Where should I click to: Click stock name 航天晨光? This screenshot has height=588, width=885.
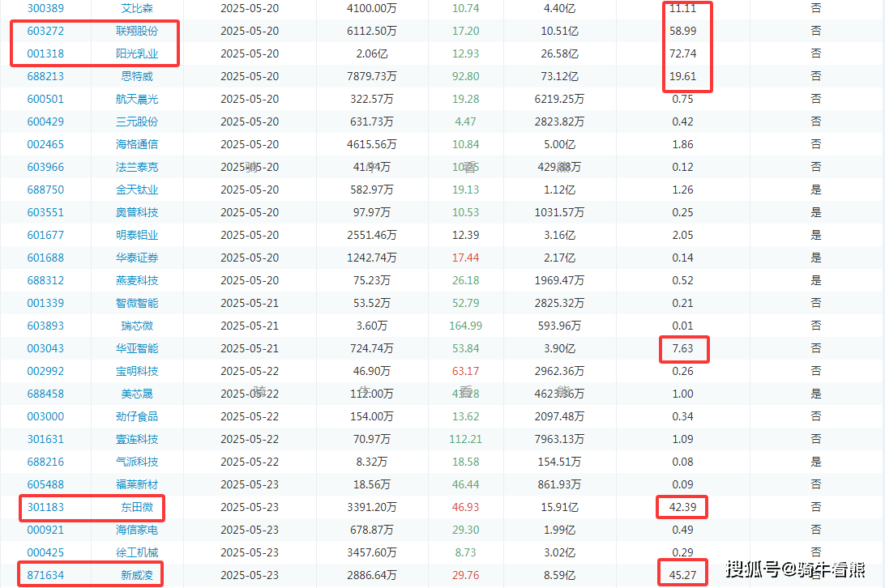coord(137,99)
